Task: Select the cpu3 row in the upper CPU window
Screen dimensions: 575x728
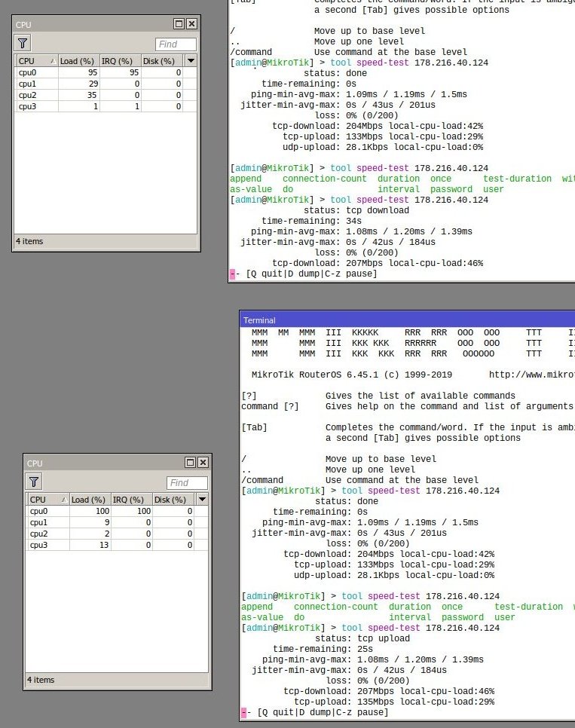Action: click(106, 106)
